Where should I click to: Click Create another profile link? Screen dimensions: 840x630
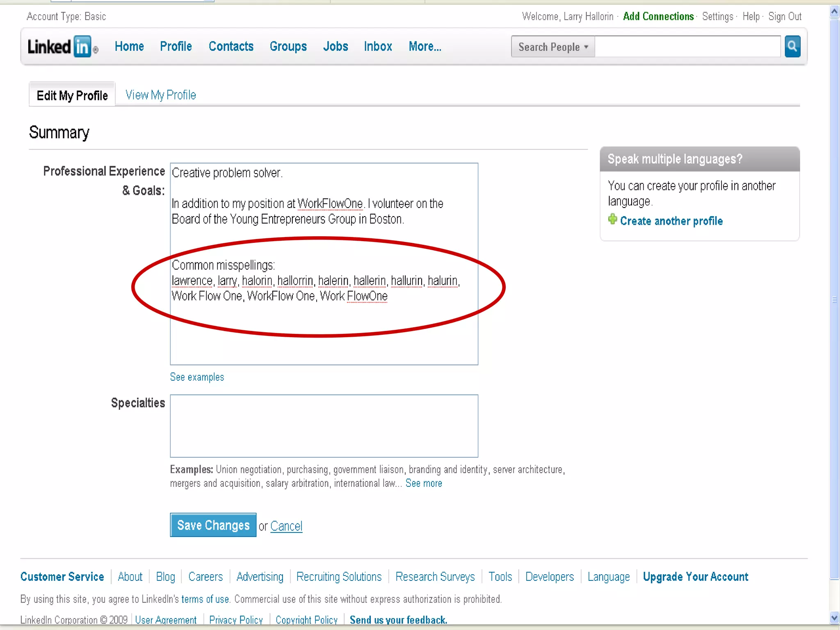[x=671, y=221]
